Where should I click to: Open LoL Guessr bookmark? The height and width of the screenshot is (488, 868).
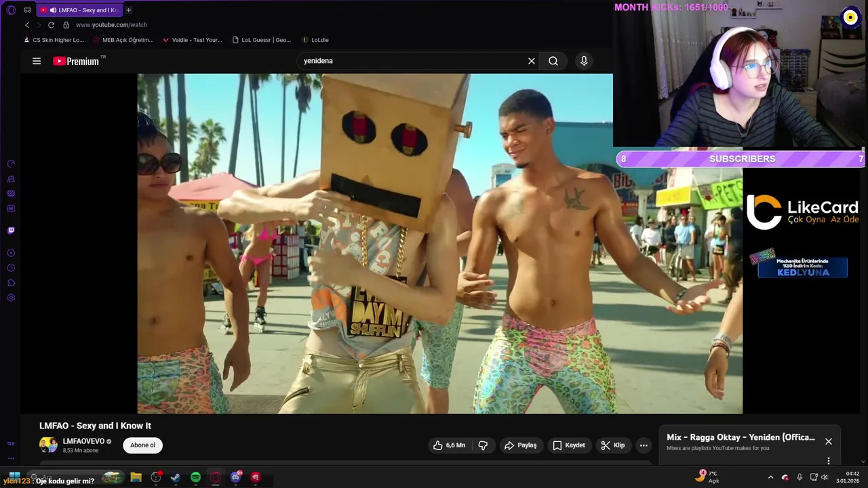(x=262, y=40)
